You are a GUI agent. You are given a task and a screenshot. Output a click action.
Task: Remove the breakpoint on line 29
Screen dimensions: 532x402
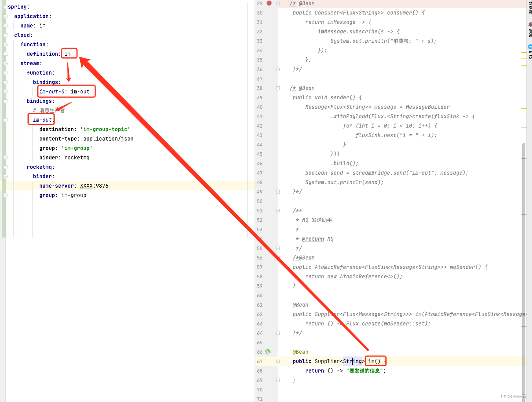click(x=269, y=3)
